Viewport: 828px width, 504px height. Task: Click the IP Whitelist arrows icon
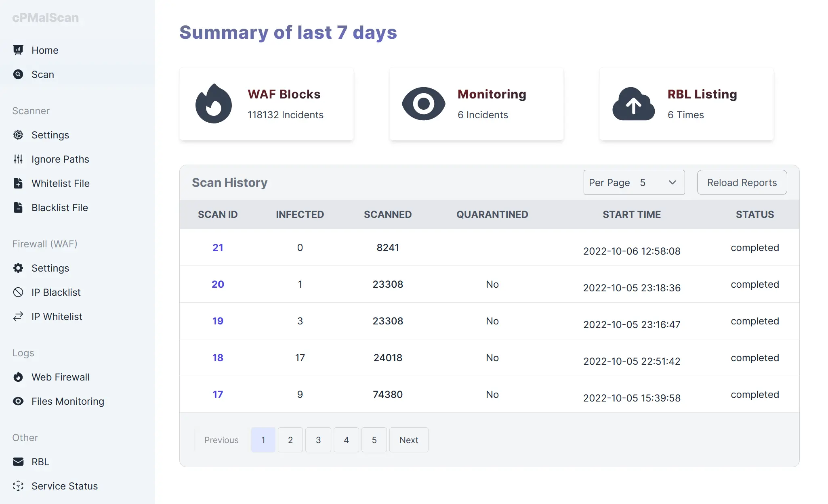[18, 316]
